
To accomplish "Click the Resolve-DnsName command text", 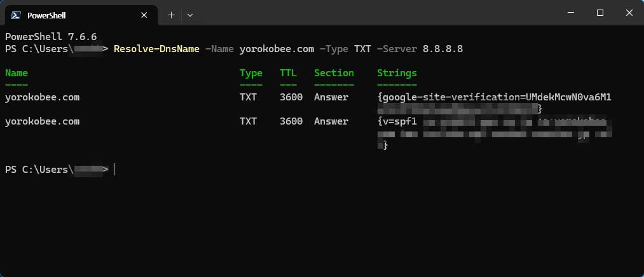I will tap(156, 49).
